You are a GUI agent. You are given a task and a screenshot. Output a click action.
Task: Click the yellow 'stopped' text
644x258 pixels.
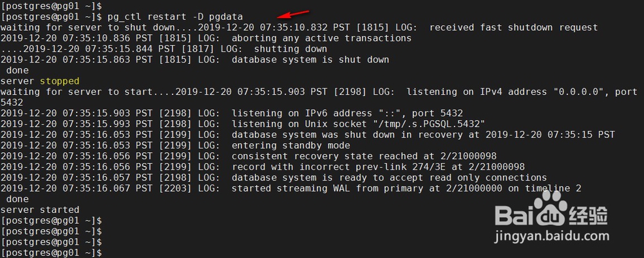(59, 81)
